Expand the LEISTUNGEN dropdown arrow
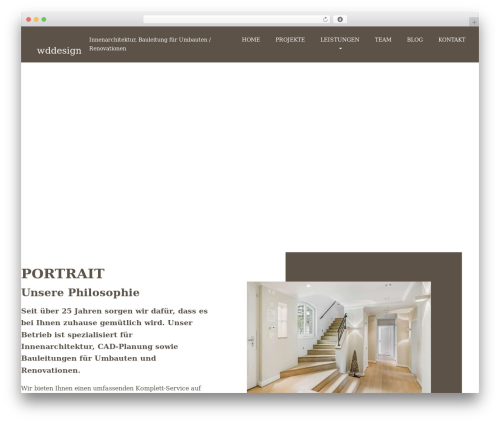This screenshot has height=423, width=500. 340,49
